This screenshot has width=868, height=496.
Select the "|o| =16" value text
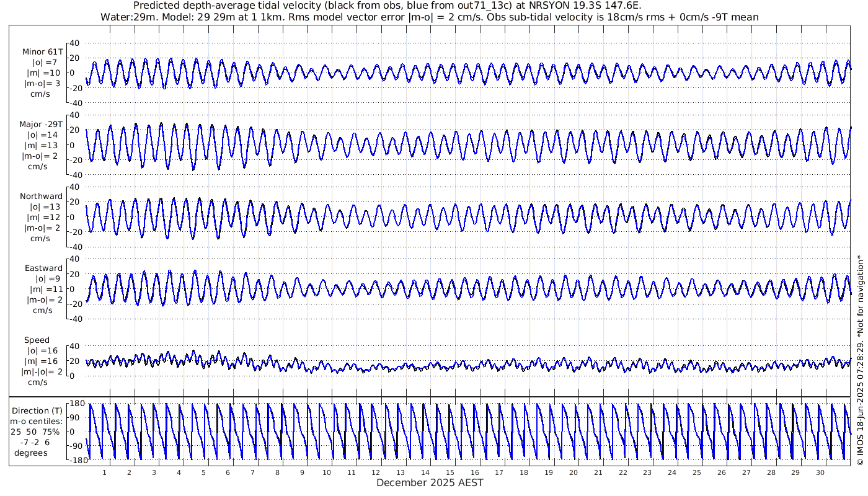[43, 351]
